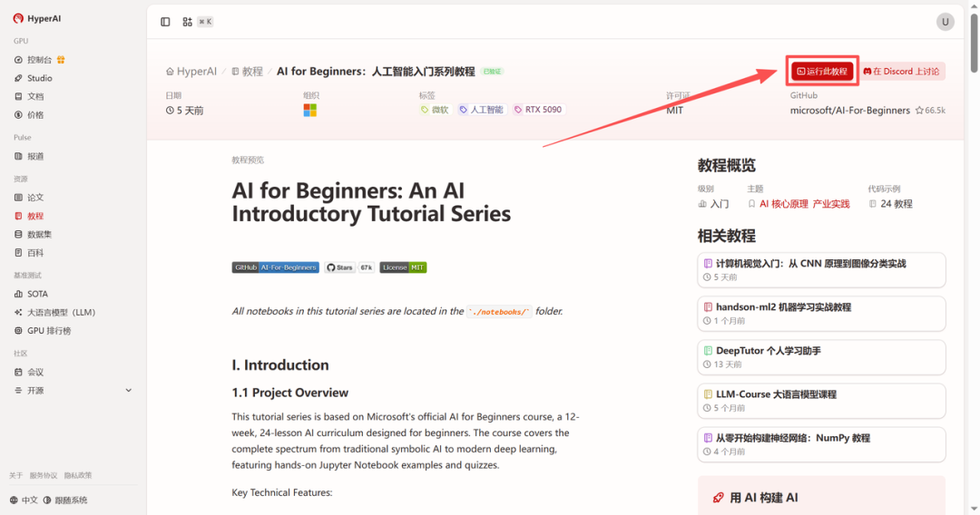The image size is (980, 515).
Task: Click the MIT license value
Action: [674, 111]
